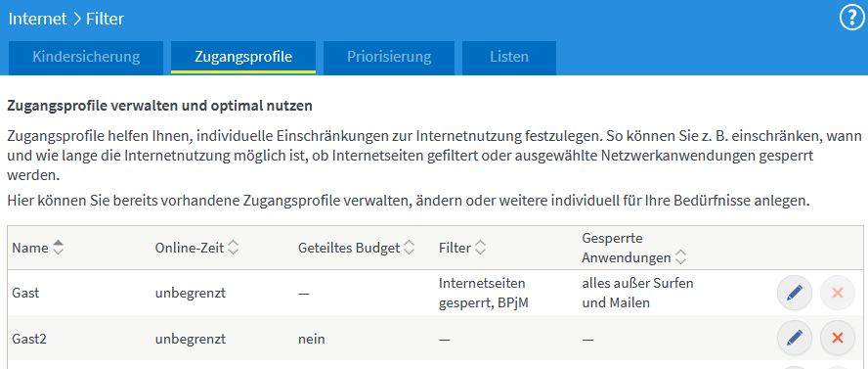Sort table by Online-Zeit column
Viewport: 868px width, 369px height.
click(233, 248)
